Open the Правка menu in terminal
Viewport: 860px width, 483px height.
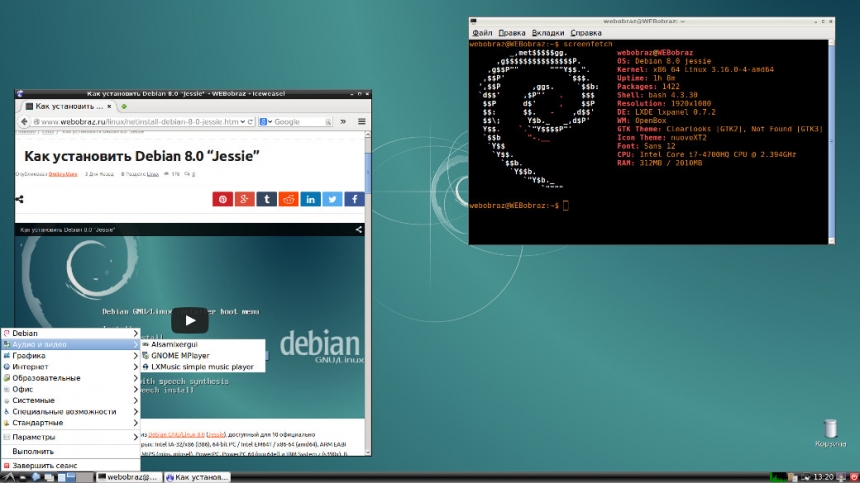512,33
